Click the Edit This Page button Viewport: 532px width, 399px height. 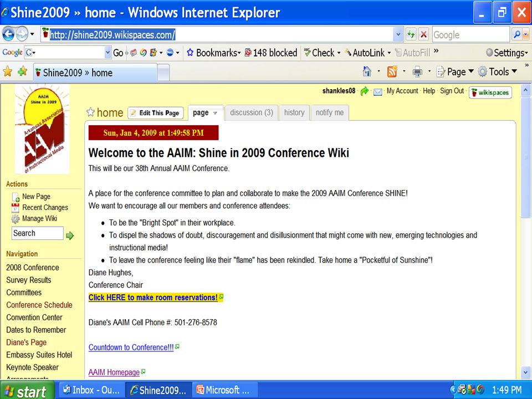(x=155, y=113)
